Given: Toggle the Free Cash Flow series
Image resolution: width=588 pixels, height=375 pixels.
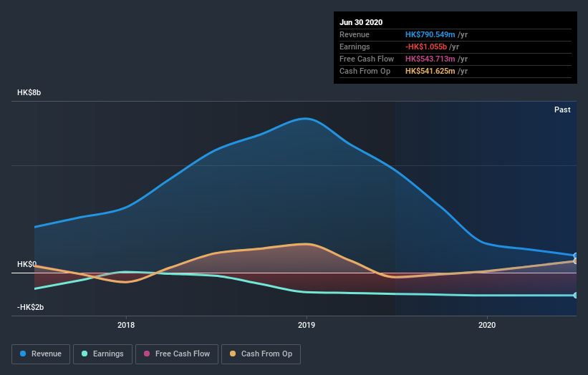Looking at the screenshot, I should [177, 354].
